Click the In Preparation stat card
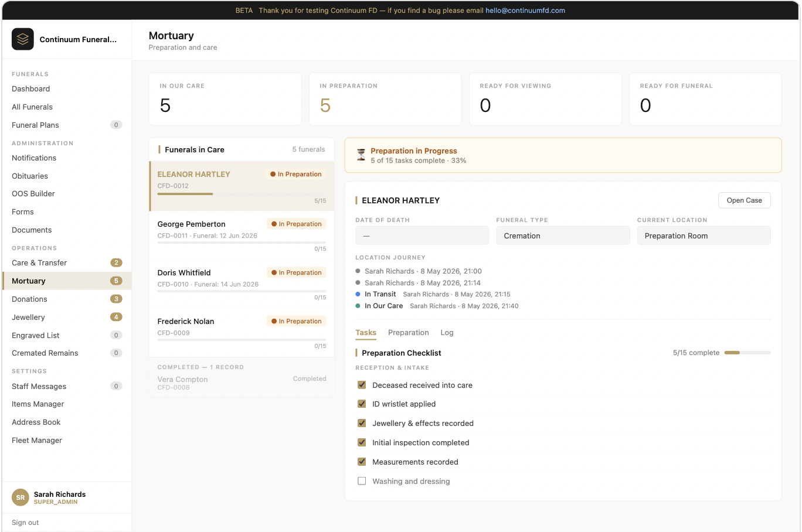The height and width of the screenshot is (532, 802). pyautogui.click(x=385, y=99)
